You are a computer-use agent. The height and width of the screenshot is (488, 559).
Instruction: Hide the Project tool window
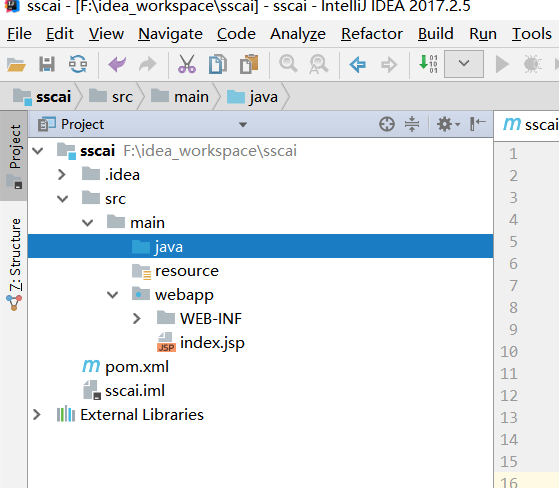point(477,124)
